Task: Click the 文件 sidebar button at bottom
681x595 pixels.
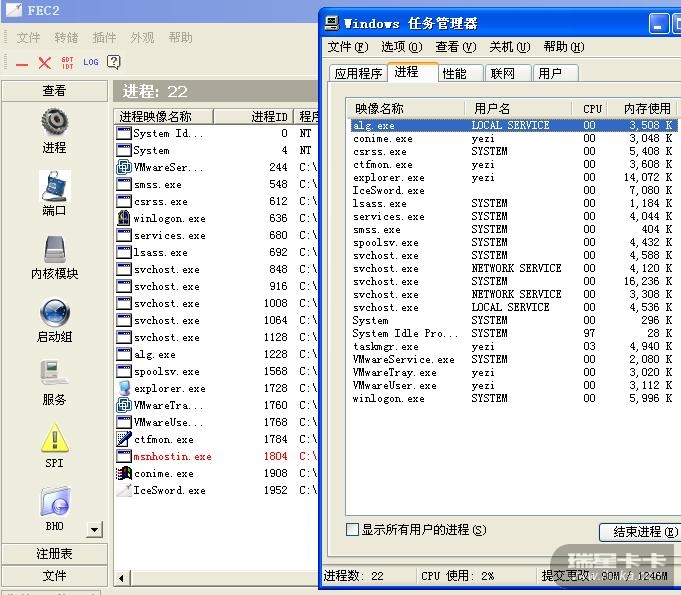Action: click(54, 576)
